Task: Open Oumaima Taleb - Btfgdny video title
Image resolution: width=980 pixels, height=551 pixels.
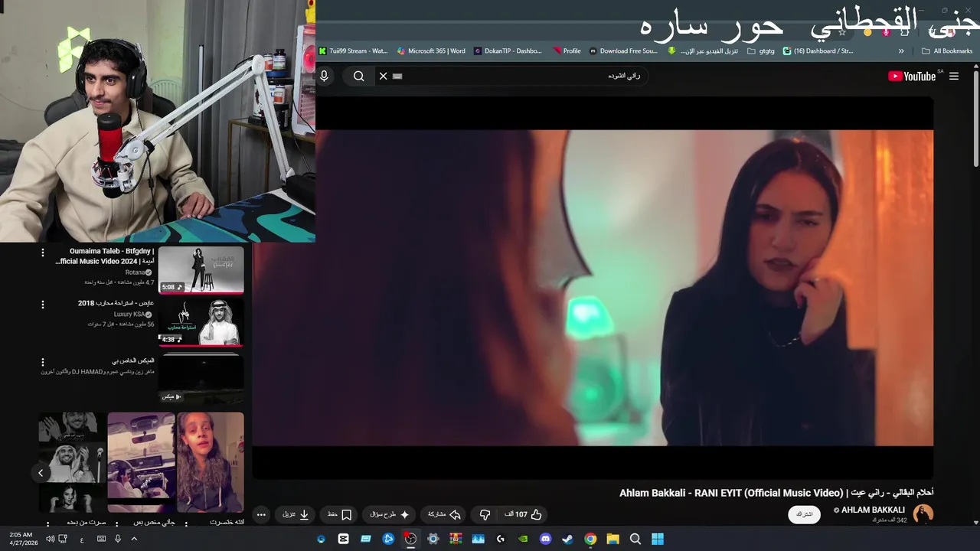Action: 104,256
